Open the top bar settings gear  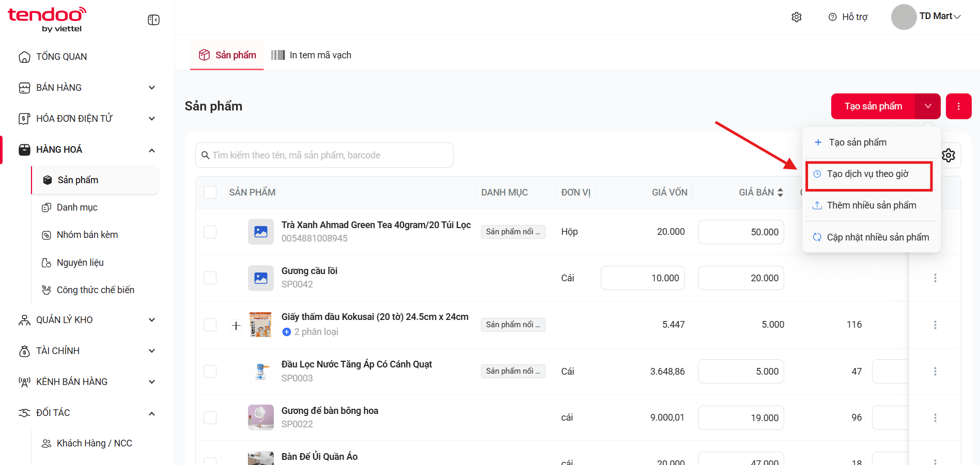click(797, 17)
